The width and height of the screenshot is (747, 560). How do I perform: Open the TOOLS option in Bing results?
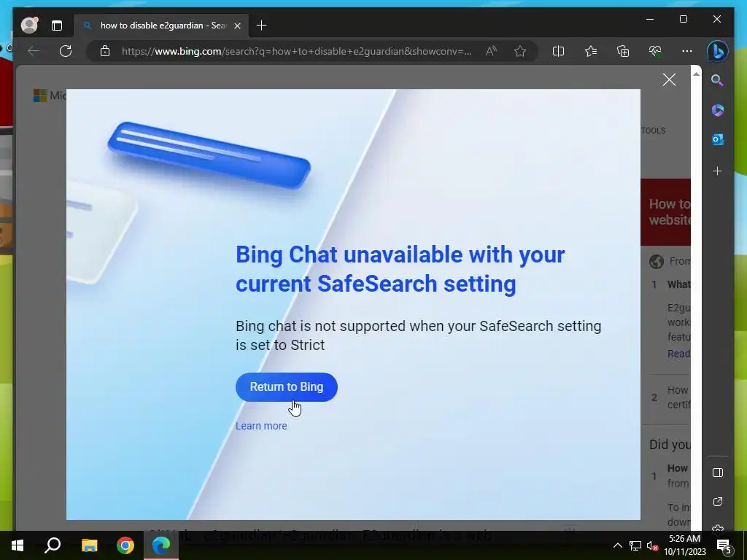(653, 131)
